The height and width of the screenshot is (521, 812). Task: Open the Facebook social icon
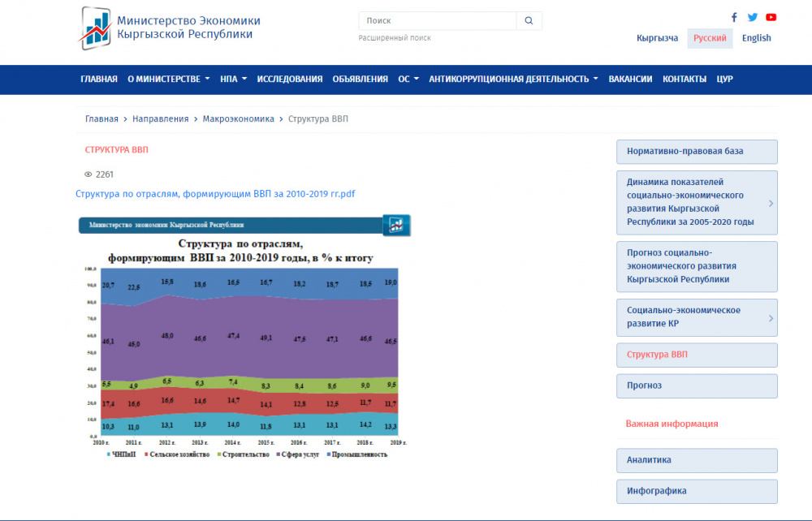pyautogui.click(x=734, y=17)
